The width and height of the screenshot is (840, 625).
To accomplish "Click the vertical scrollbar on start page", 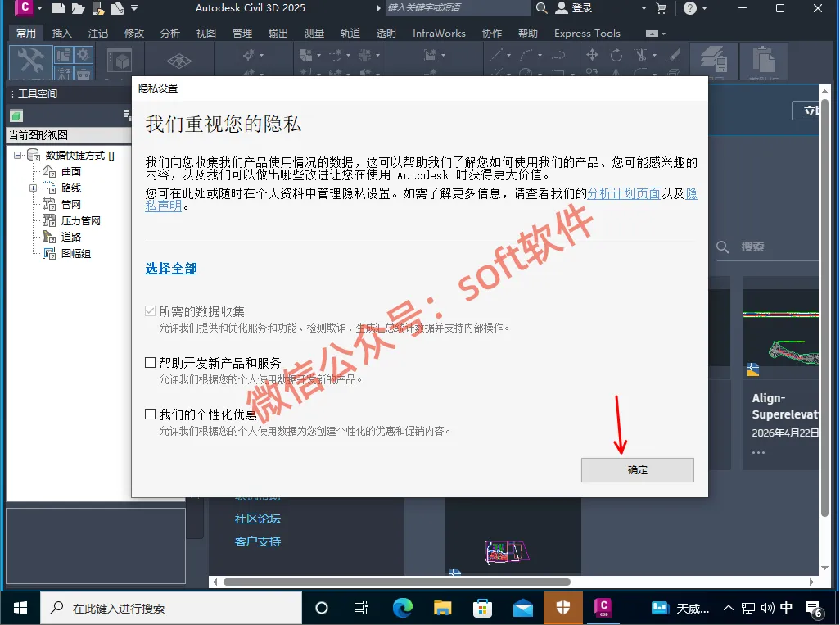I will coord(824,308).
